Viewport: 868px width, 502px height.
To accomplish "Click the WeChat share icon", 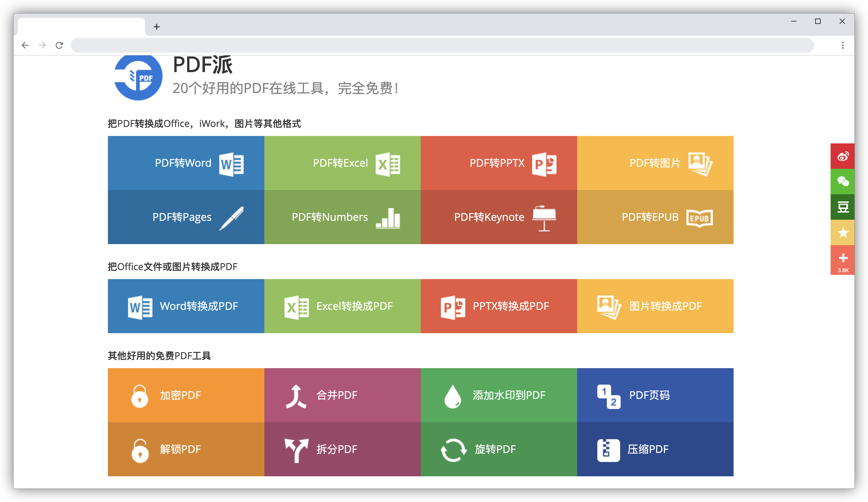I will (843, 182).
